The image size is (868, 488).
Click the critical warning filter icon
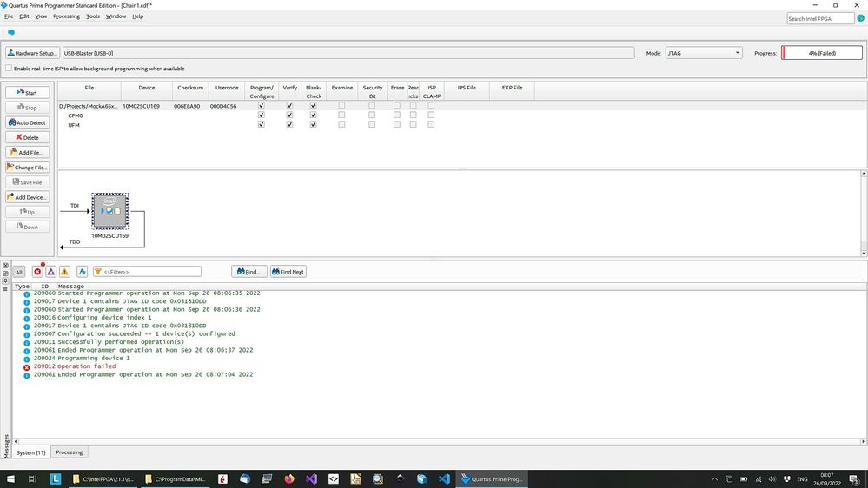point(50,272)
